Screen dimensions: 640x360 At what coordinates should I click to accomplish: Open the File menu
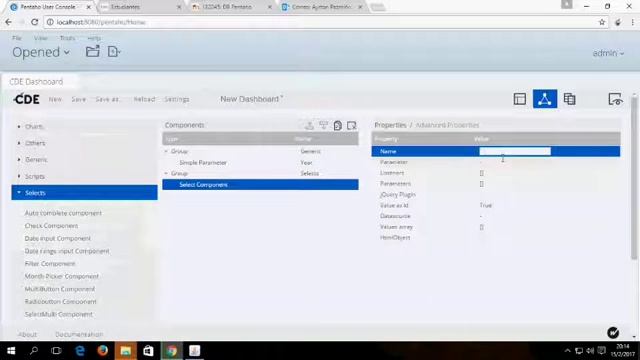(x=17, y=38)
